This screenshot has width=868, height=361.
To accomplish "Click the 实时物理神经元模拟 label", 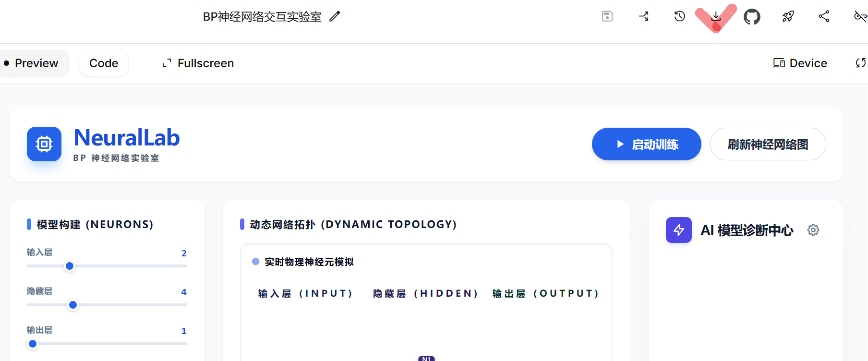I will [309, 262].
